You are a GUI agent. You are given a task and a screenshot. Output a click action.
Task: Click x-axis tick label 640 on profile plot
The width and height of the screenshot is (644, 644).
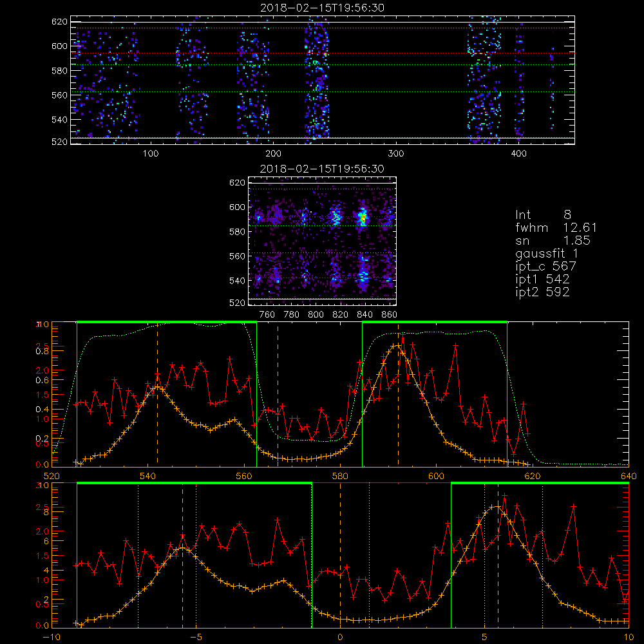[629, 476]
